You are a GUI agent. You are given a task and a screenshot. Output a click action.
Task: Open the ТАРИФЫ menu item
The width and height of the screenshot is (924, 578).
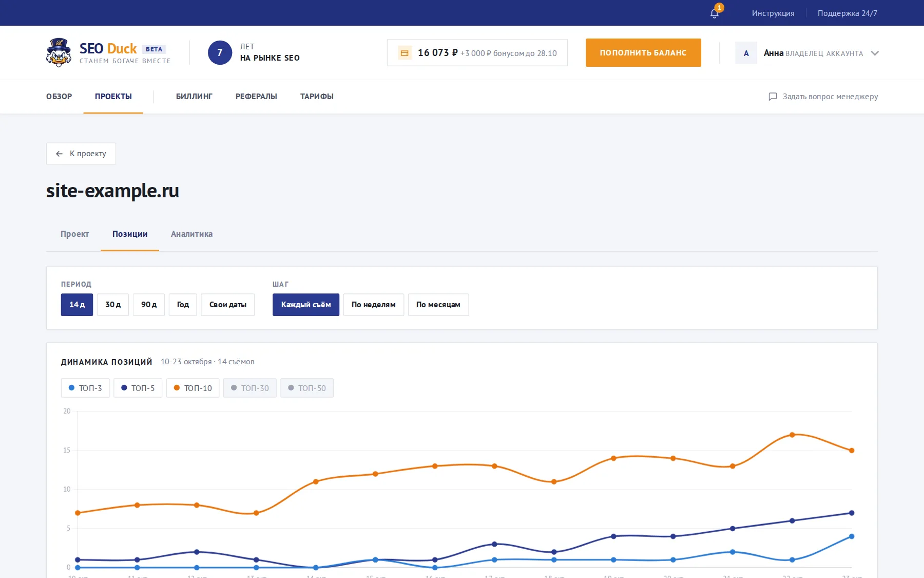tap(317, 97)
